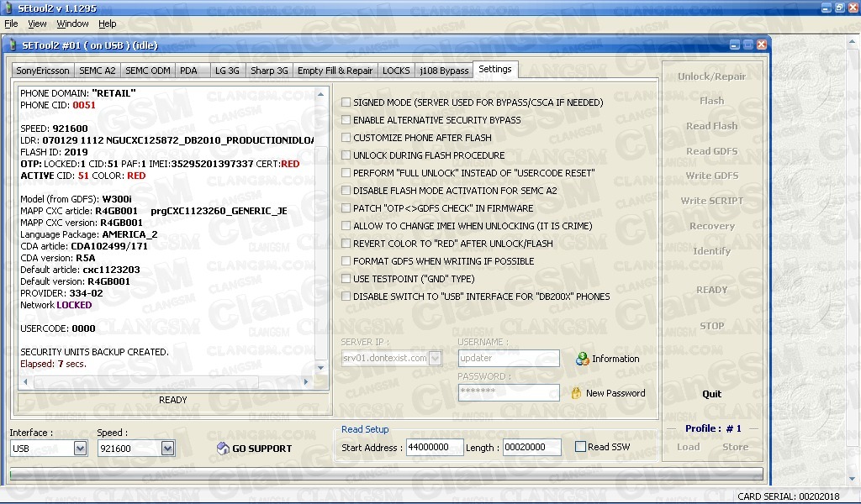
Task: Select the Sharp 3G tab
Action: 269,71
